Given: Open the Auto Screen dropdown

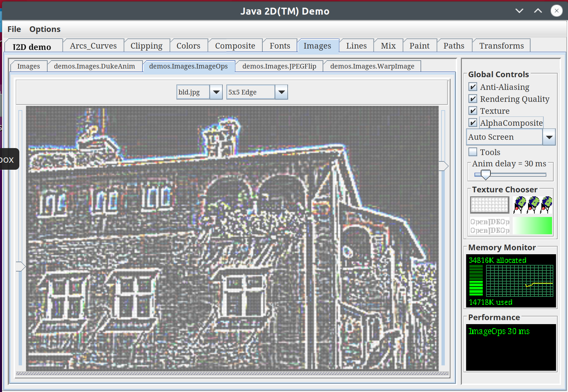Looking at the screenshot, I should (x=549, y=137).
